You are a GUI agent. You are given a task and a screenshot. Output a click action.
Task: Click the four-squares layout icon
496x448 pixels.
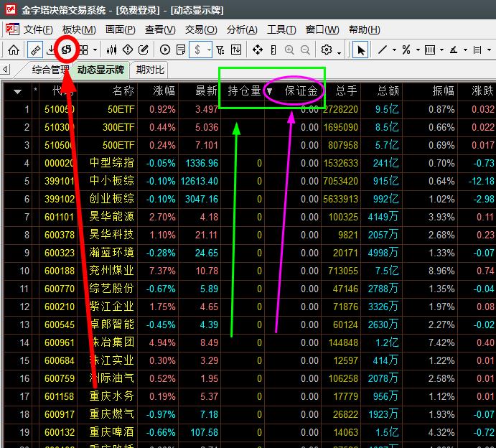click(83, 50)
